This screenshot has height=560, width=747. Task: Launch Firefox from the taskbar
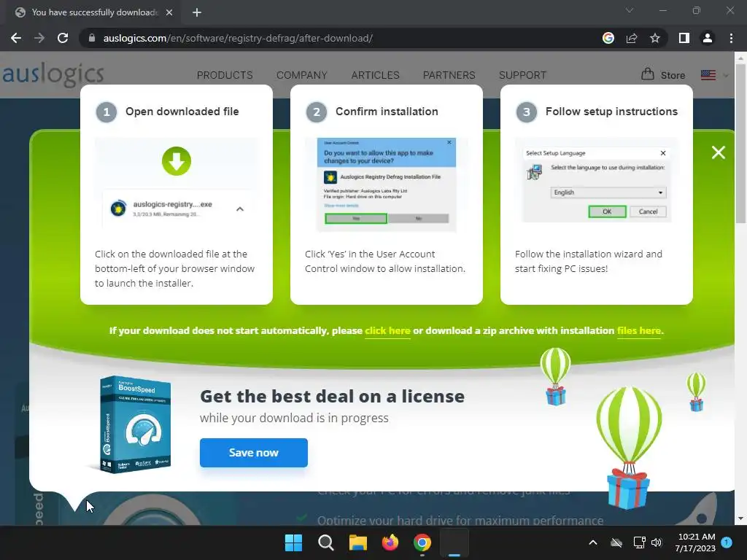click(x=390, y=542)
